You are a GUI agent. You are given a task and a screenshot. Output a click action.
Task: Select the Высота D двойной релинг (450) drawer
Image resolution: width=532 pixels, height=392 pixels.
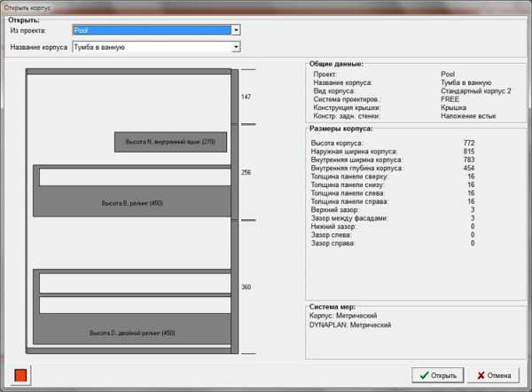[132, 333]
